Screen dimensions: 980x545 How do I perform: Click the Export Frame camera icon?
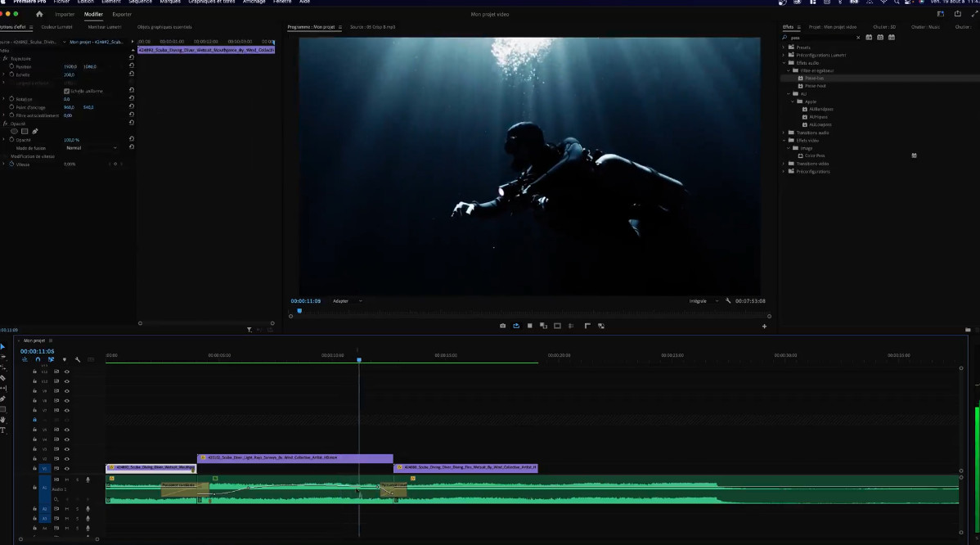click(x=502, y=326)
